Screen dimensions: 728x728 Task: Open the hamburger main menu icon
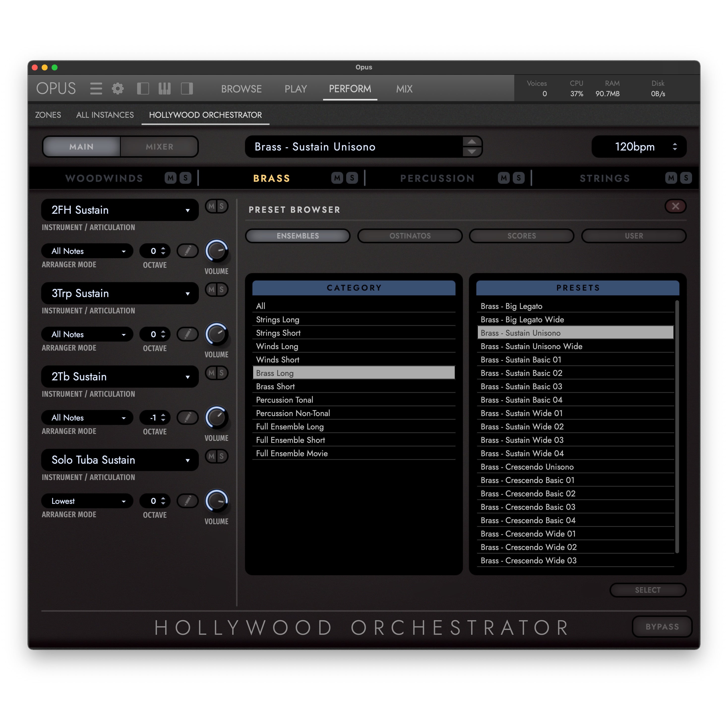[96, 89]
